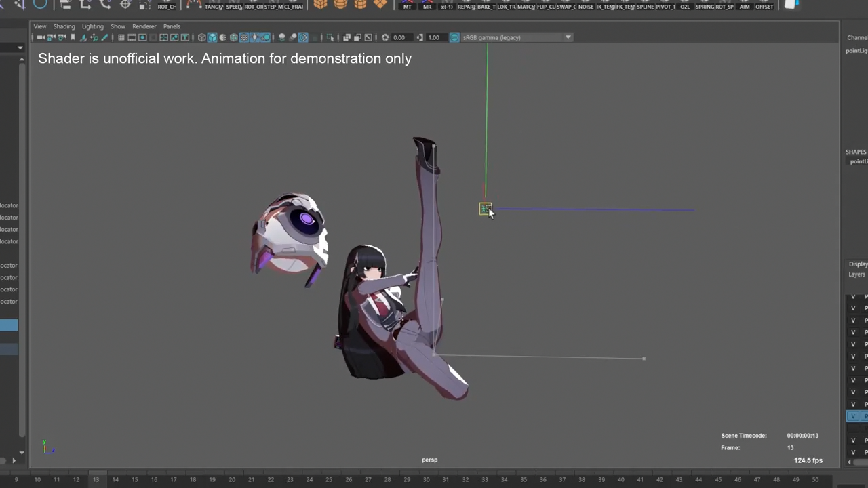Click the MR shelf icon
Viewport: 868px width, 488px height.
pyautogui.click(x=427, y=5)
